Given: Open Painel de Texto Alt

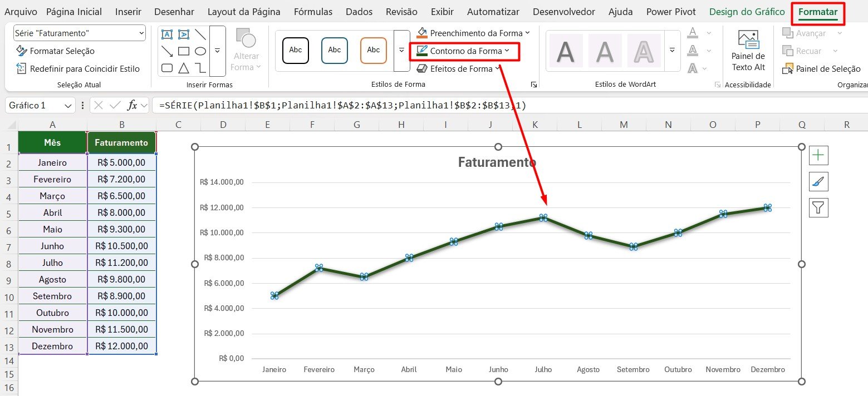Looking at the screenshot, I should pyautogui.click(x=748, y=51).
